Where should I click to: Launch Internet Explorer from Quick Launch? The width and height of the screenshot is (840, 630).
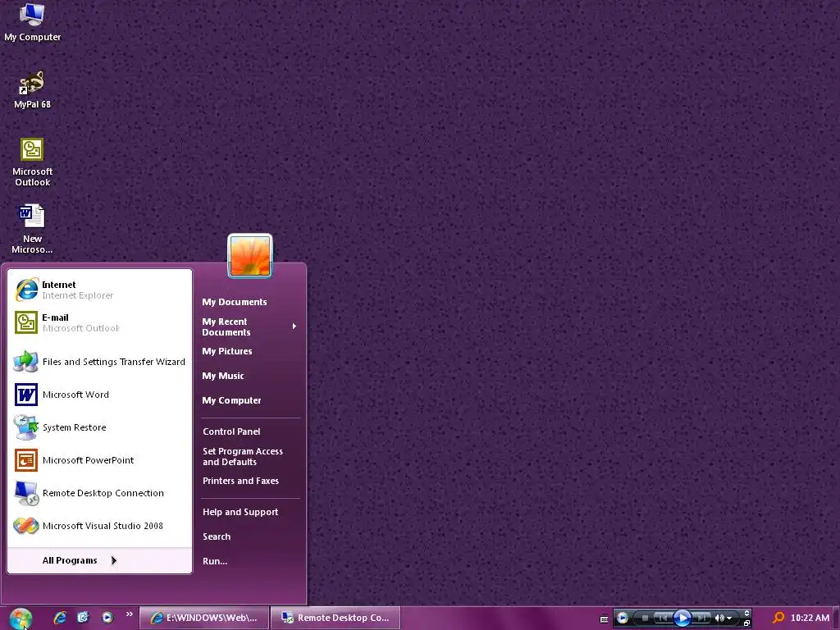59,618
